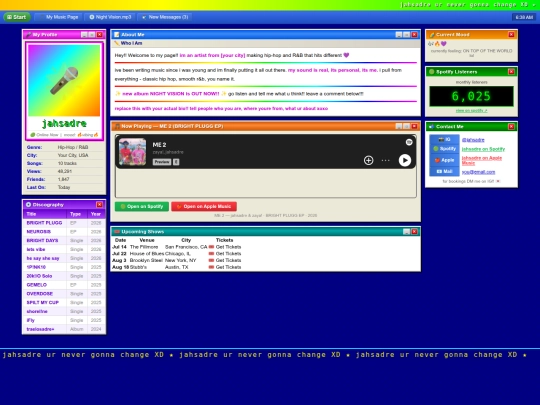
Task: Play the ME 2 track
Action: (405, 160)
